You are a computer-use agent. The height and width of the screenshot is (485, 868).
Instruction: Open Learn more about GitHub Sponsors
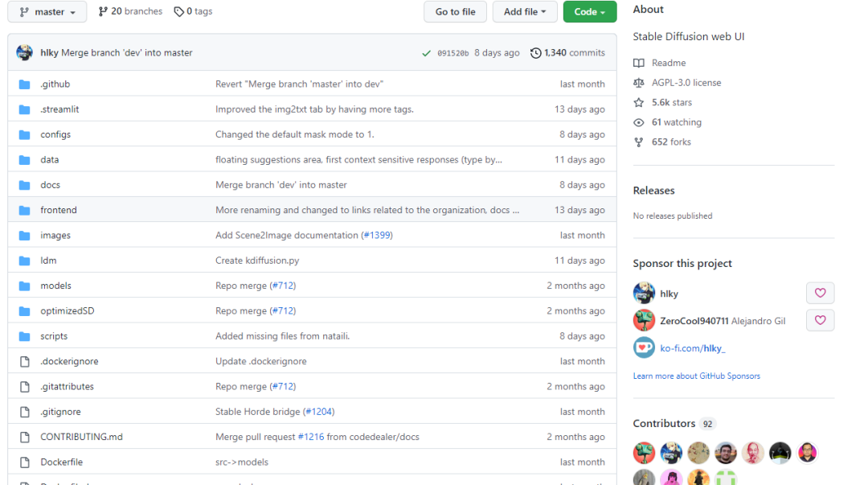696,376
